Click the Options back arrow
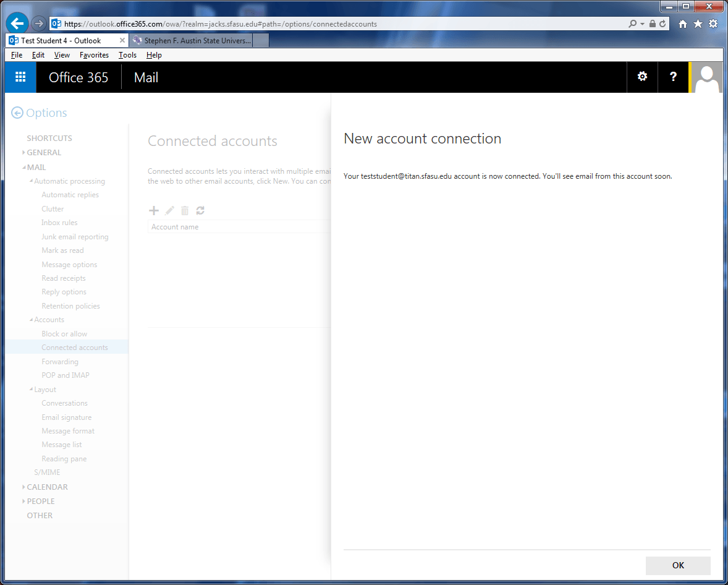The image size is (728, 585). (17, 113)
